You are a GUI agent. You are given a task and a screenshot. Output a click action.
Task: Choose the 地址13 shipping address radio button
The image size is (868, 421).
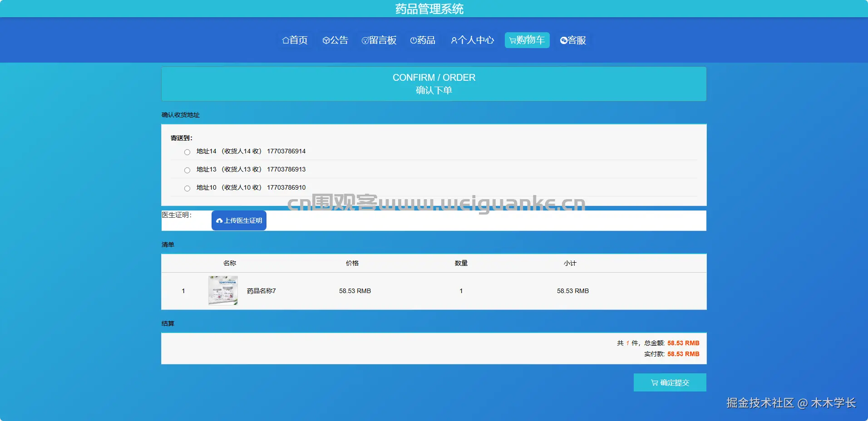[x=187, y=170]
